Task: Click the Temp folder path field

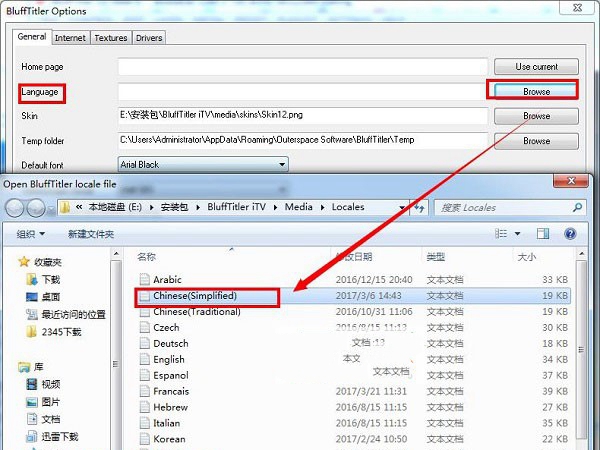Action: (x=303, y=140)
